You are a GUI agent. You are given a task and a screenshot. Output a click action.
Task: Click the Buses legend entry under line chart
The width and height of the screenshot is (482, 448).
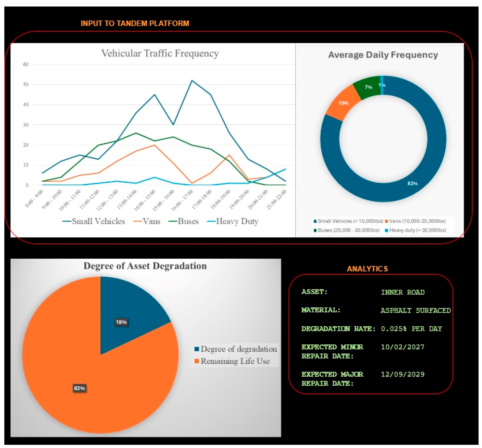pyautogui.click(x=184, y=221)
